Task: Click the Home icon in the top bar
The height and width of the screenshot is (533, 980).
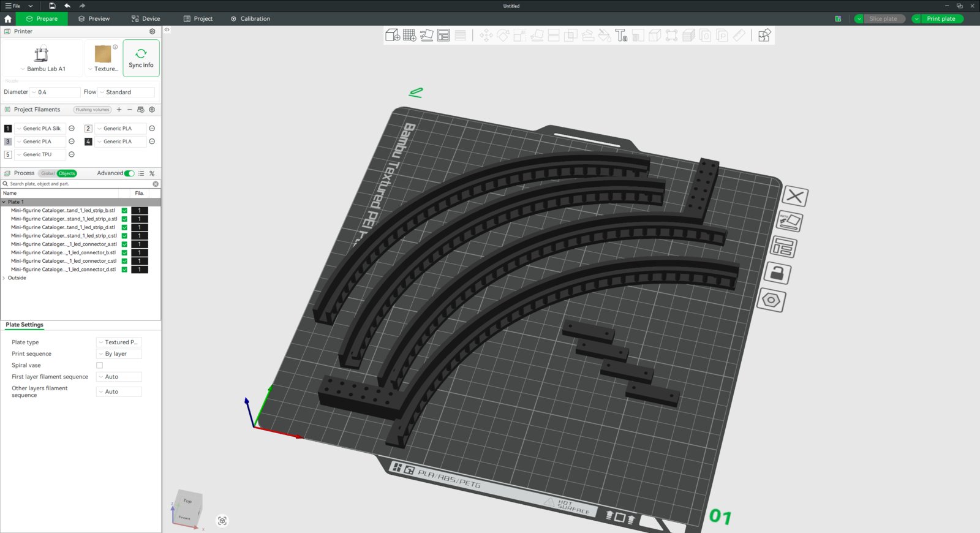Action: coord(8,19)
